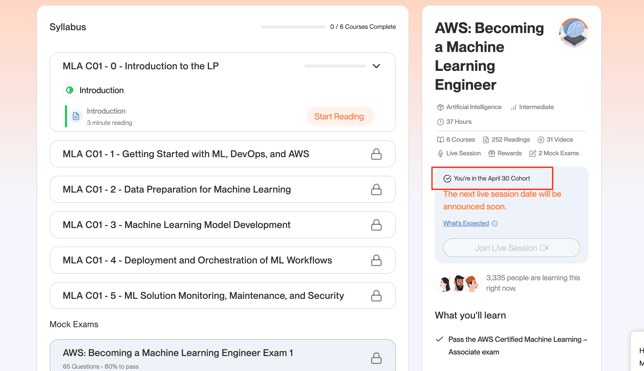Click the course brain logo thumbnail
644x371 pixels.
pos(573,32)
